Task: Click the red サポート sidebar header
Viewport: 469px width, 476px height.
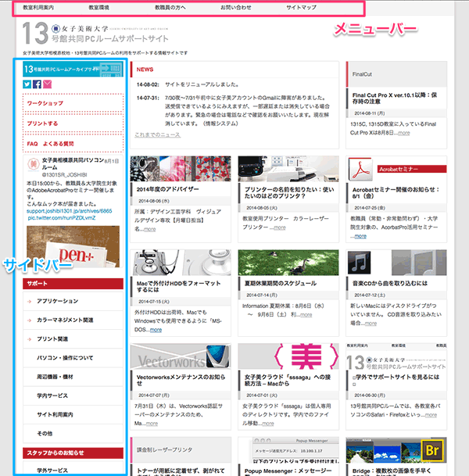Action: [73, 284]
